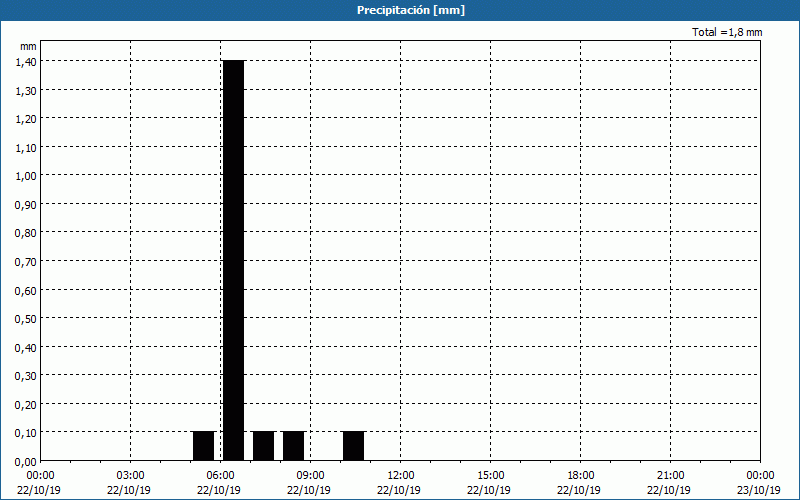The width and height of the screenshot is (800, 500).
Task: Click the 09:00 time axis label
Action: coord(310,476)
